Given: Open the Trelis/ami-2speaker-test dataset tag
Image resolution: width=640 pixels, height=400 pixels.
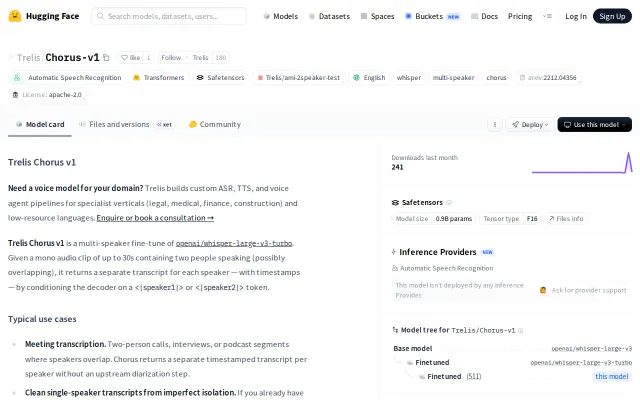Looking at the screenshot, I should [299, 78].
